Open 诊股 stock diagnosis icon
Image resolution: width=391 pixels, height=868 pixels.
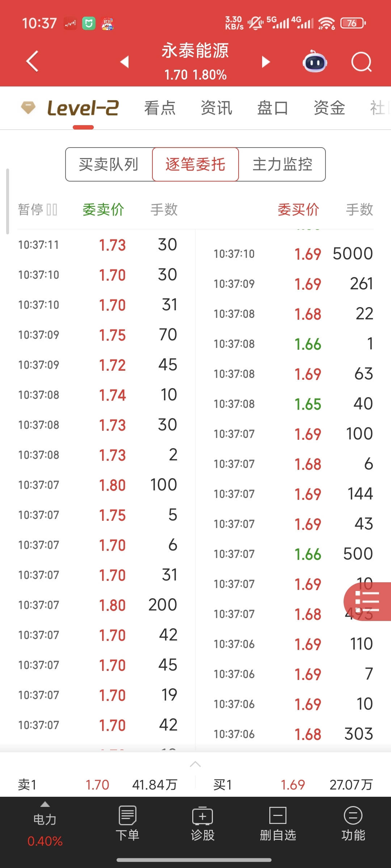tap(203, 823)
